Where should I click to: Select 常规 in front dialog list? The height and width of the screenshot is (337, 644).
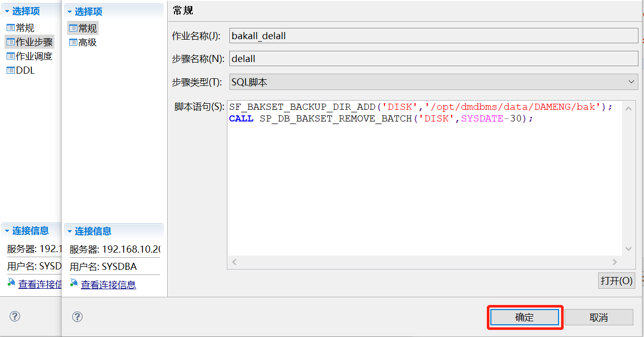(83, 28)
